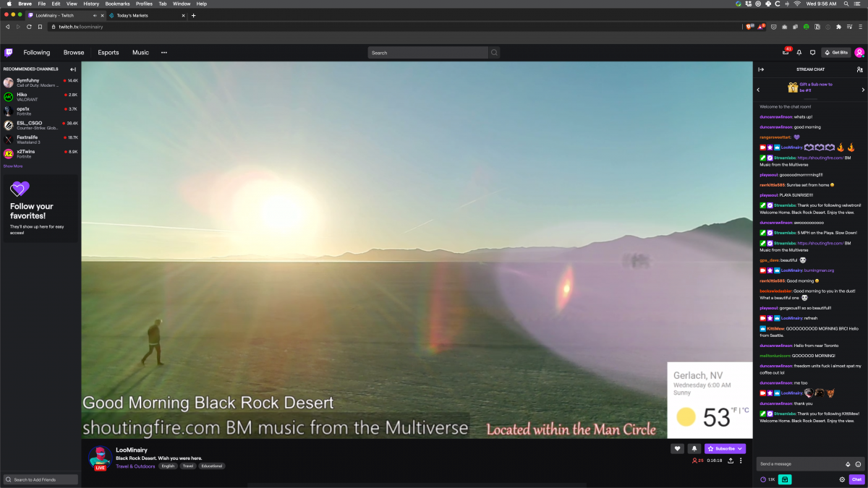Image resolution: width=868 pixels, height=488 pixels.
Task: Open the three-dot stream options menu
Action: click(x=741, y=461)
